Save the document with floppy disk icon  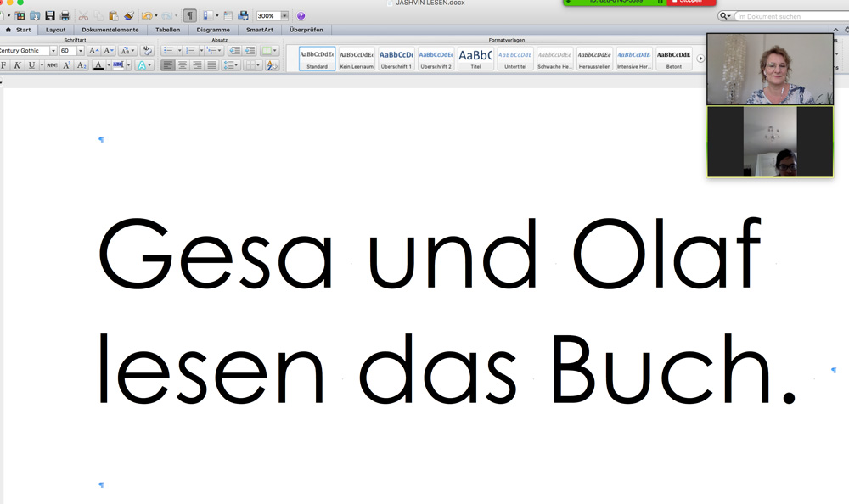pos(50,16)
